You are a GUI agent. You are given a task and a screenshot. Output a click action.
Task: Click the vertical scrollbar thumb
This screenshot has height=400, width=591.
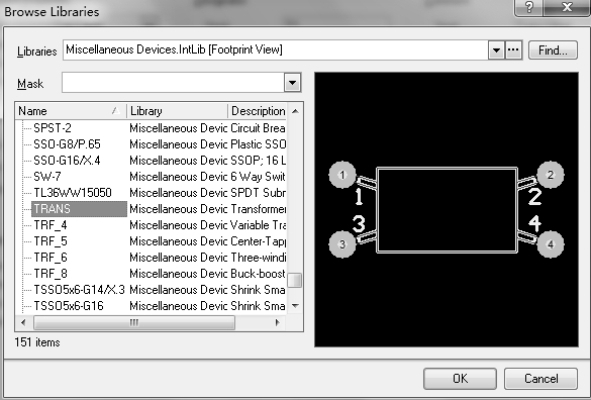295,280
